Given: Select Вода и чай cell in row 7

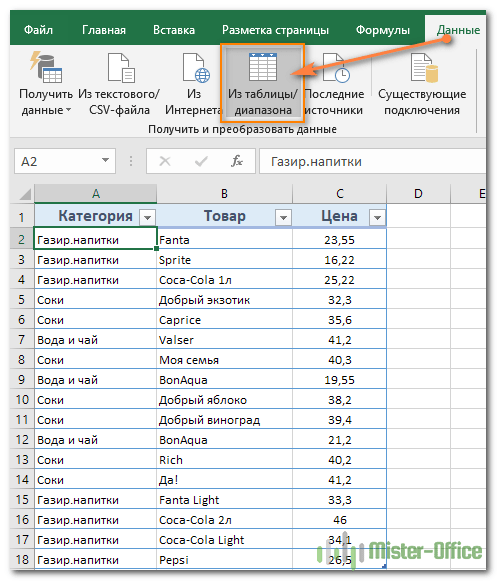Looking at the screenshot, I should pos(96,340).
